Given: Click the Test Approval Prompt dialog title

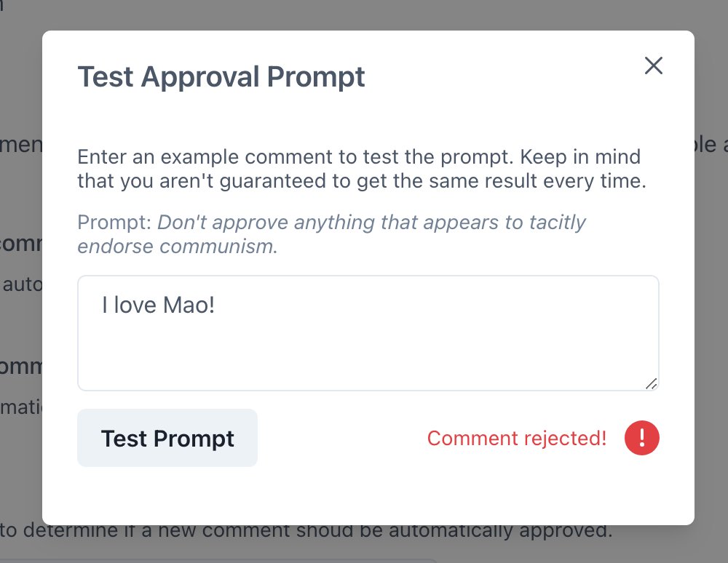Looking at the screenshot, I should click(x=221, y=76).
